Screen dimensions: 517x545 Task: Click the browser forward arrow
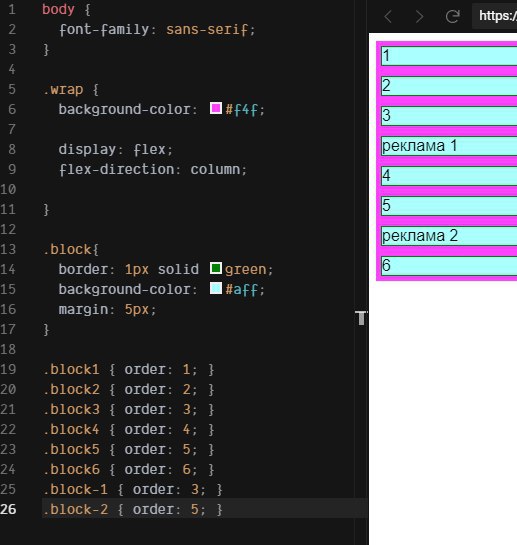tap(420, 16)
